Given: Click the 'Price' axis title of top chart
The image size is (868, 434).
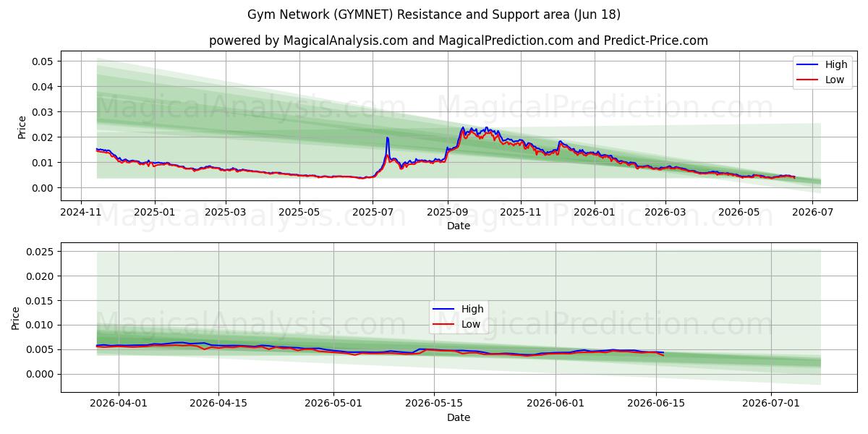Looking at the screenshot, I should pyautogui.click(x=22, y=127).
